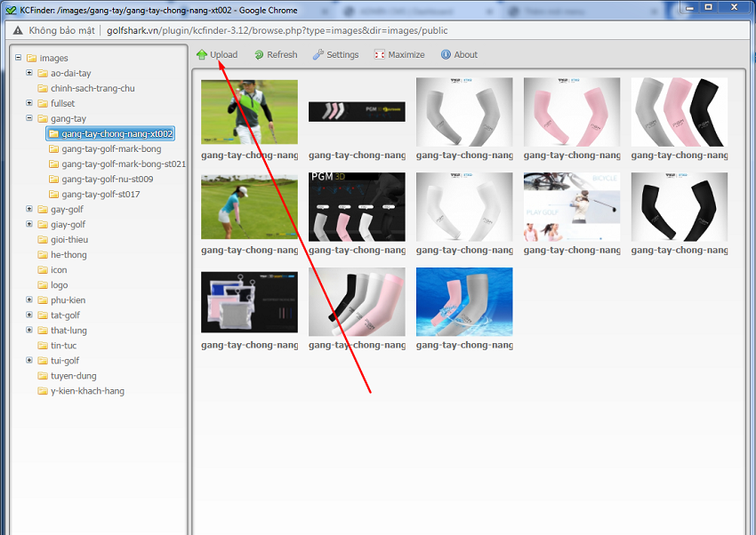The image size is (756, 535).
Task: Select the gang-tay-golf-mark-bong folder
Action: [111, 149]
